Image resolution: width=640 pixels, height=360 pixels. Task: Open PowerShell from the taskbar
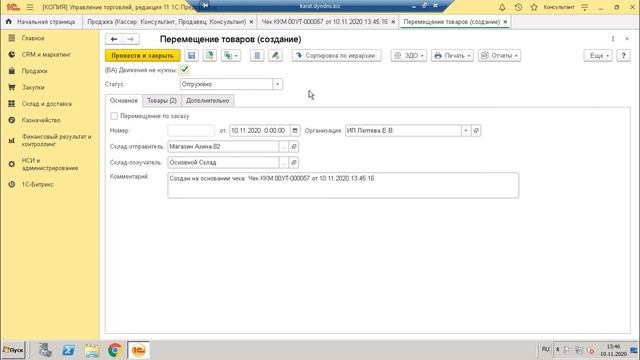coord(68,350)
